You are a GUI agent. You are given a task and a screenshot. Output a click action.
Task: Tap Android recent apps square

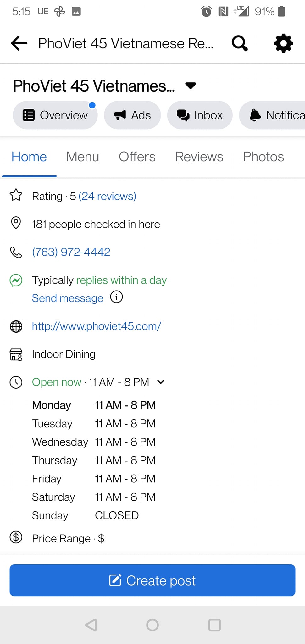(214, 625)
